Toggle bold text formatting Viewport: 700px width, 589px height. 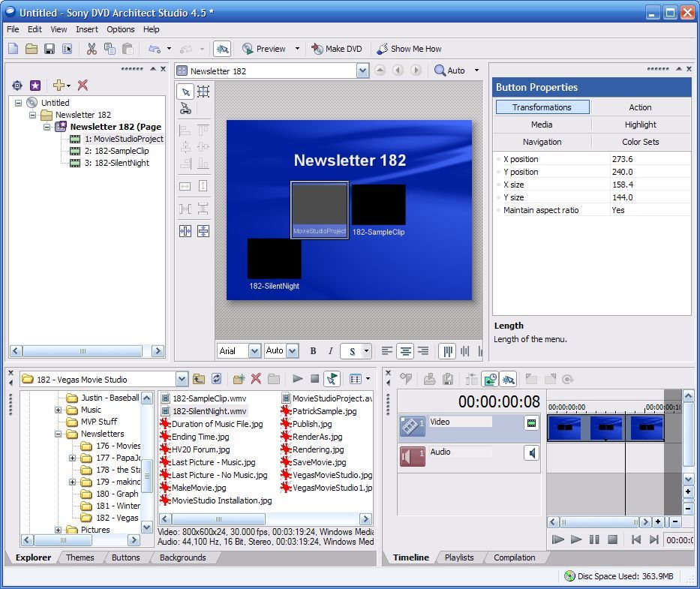click(313, 351)
